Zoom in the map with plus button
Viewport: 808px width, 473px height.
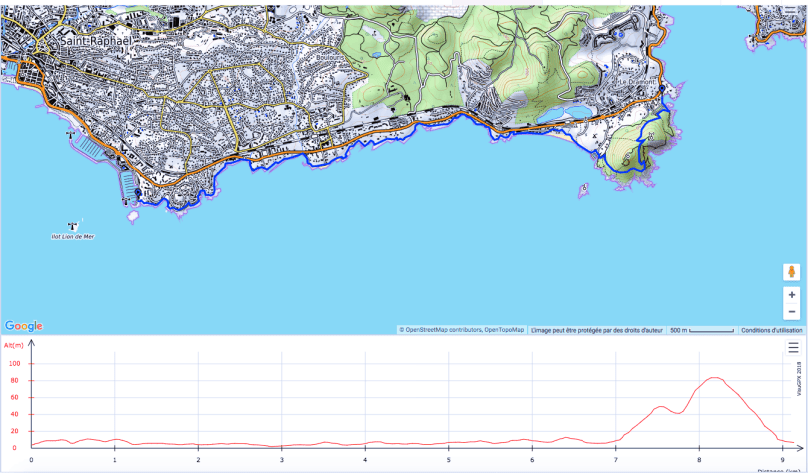tap(792, 295)
